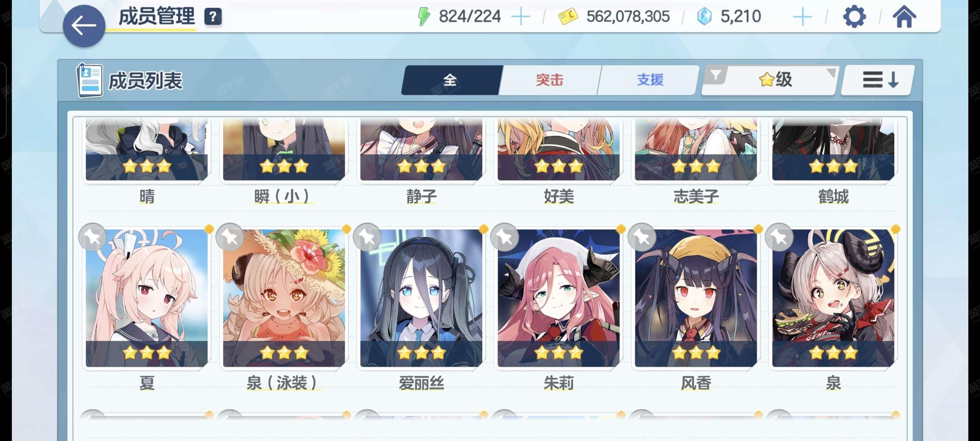The width and height of the screenshot is (980, 441).
Task: Toggle the pin on 夏's card
Action: (x=92, y=237)
